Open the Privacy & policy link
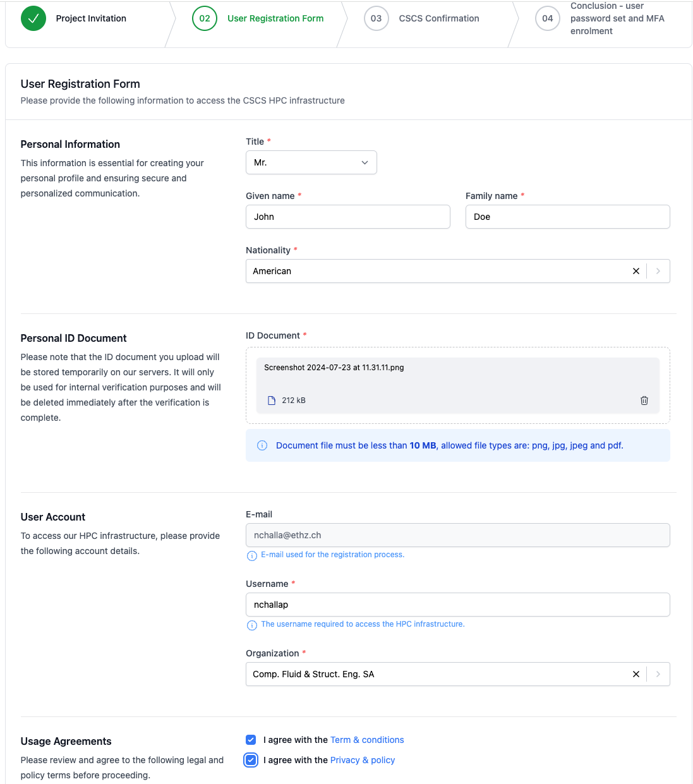 [362, 760]
